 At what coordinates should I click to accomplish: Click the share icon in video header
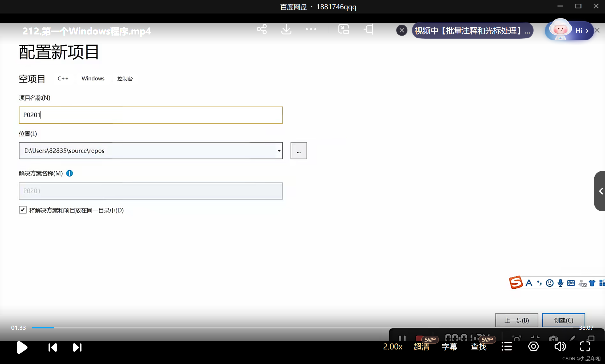(x=262, y=29)
